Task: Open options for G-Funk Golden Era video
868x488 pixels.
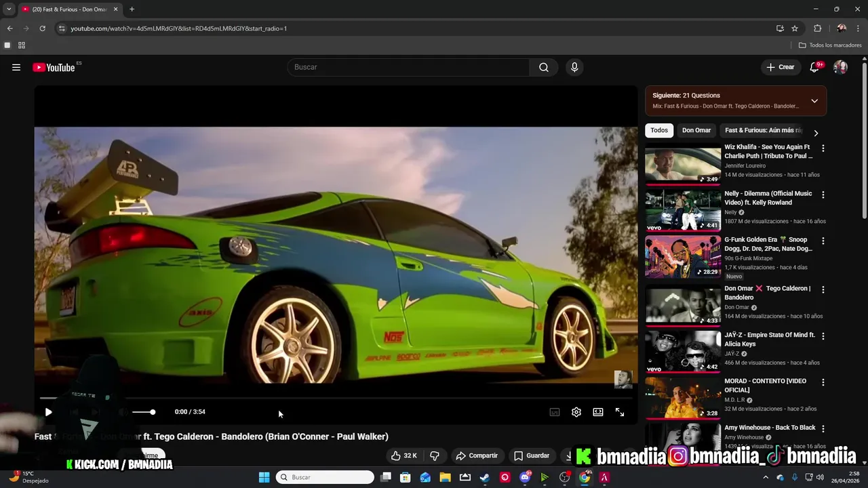Action: [x=823, y=241]
